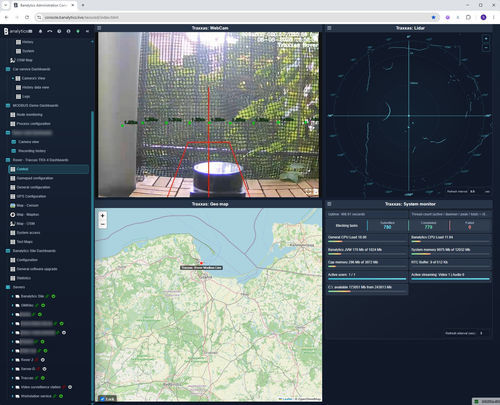Click the red icon beside Video surveillance station
The width and height of the screenshot is (500, 405).
pos(64,387)
